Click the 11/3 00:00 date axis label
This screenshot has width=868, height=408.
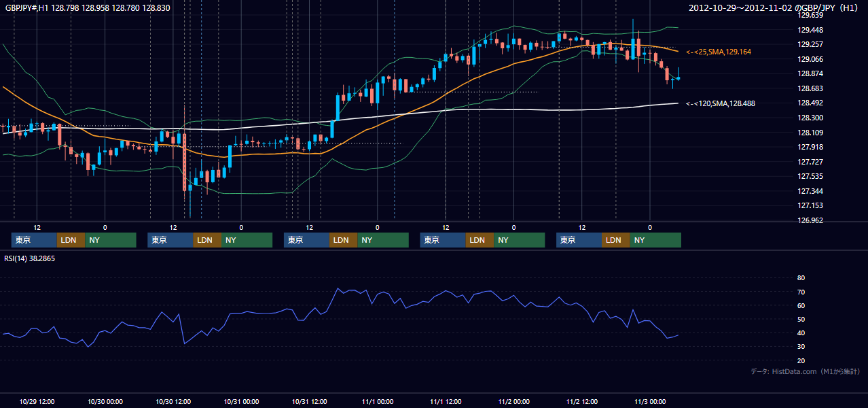[x=650, y=401]
